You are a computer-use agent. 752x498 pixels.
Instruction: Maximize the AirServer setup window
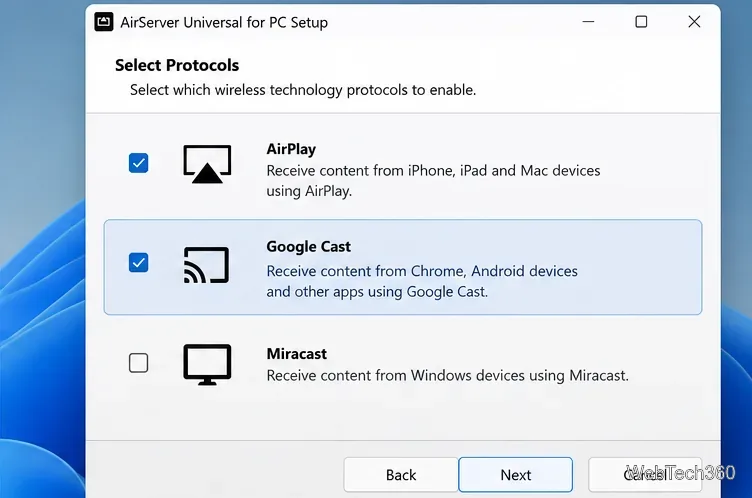pyautogui.click(x=641, y=22)
